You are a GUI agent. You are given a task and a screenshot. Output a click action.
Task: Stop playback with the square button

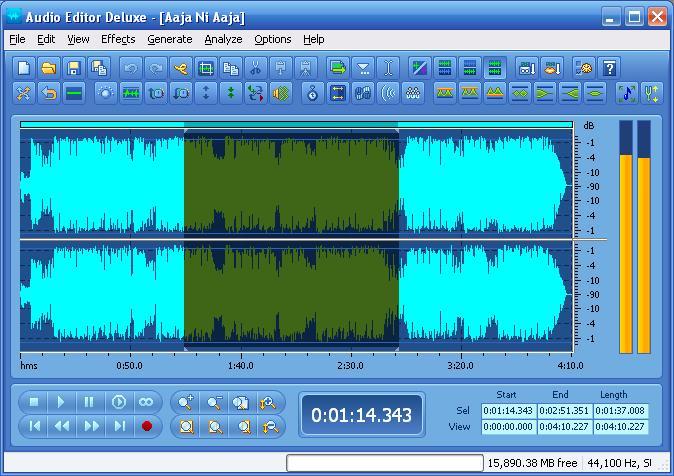click(x=33, y=402)
